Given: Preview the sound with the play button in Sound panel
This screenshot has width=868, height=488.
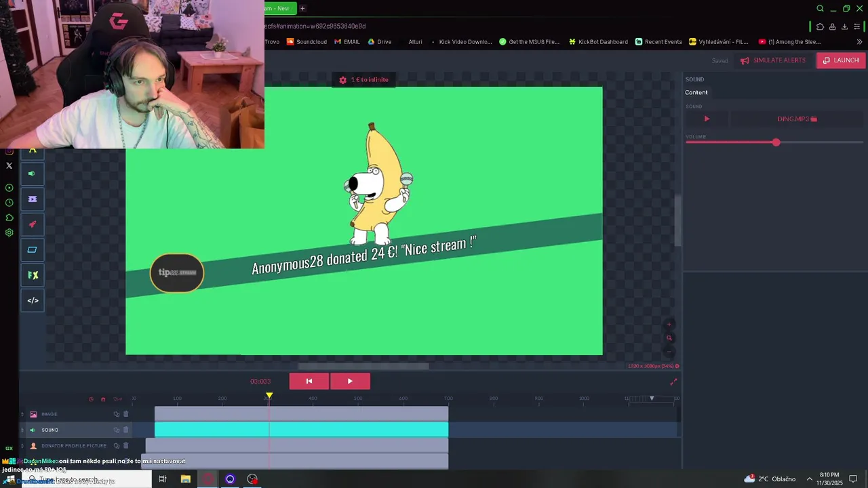Looking at the screenshot, I should click(x=707, y=119).
